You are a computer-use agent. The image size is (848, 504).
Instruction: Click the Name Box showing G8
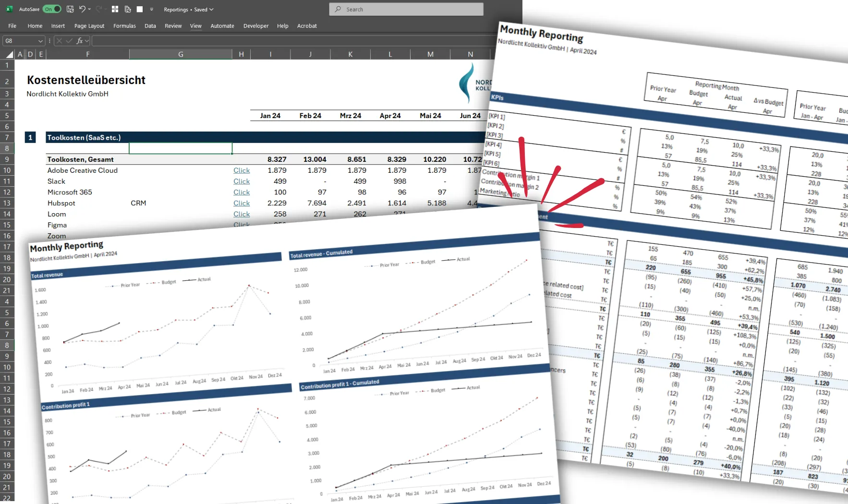[19, 41]
